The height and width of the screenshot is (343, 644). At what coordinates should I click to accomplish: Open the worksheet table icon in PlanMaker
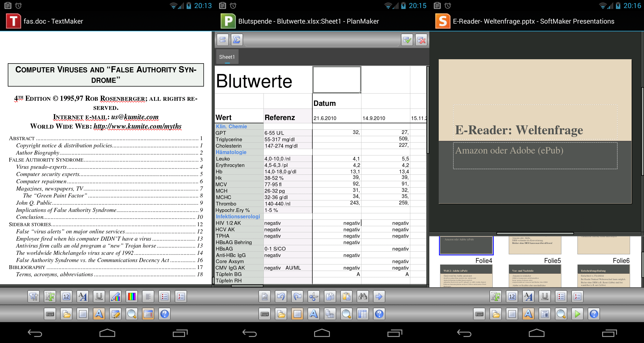[363, 314]
